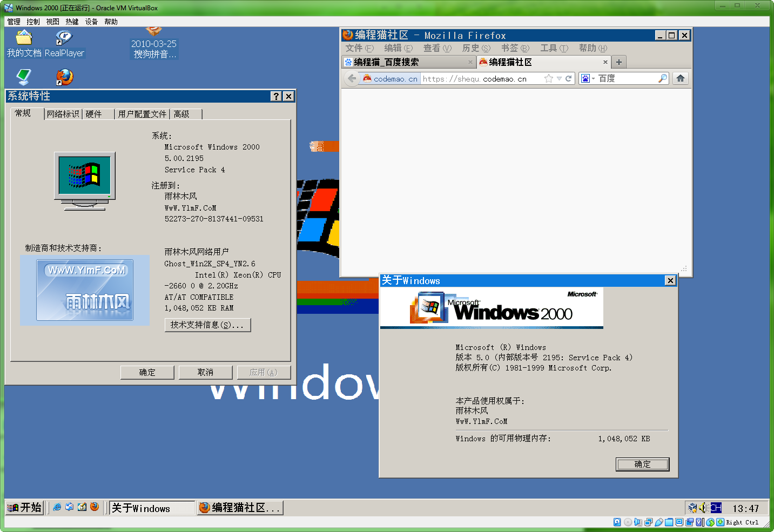Launch Firefox from the quick launch bar
This screenshot has width=774, height=532.
(x=95, y=507)
